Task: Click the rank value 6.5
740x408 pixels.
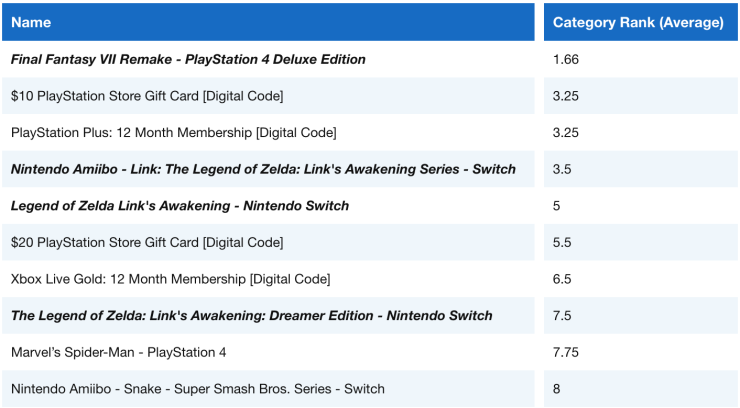Action: [x=562, y=279]
